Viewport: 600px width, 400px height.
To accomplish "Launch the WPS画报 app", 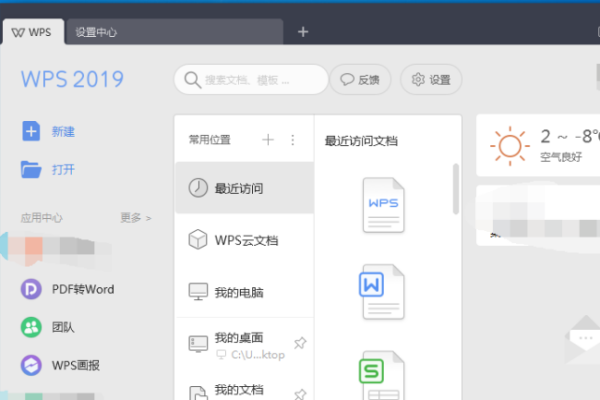I will pos(33,365).
